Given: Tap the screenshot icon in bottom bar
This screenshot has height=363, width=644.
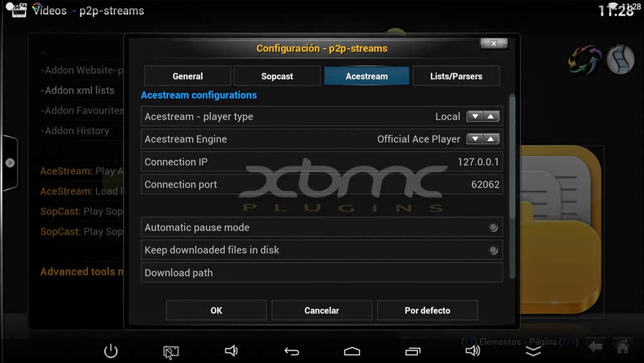Looking at the screenshot, I should pos(171,352).
